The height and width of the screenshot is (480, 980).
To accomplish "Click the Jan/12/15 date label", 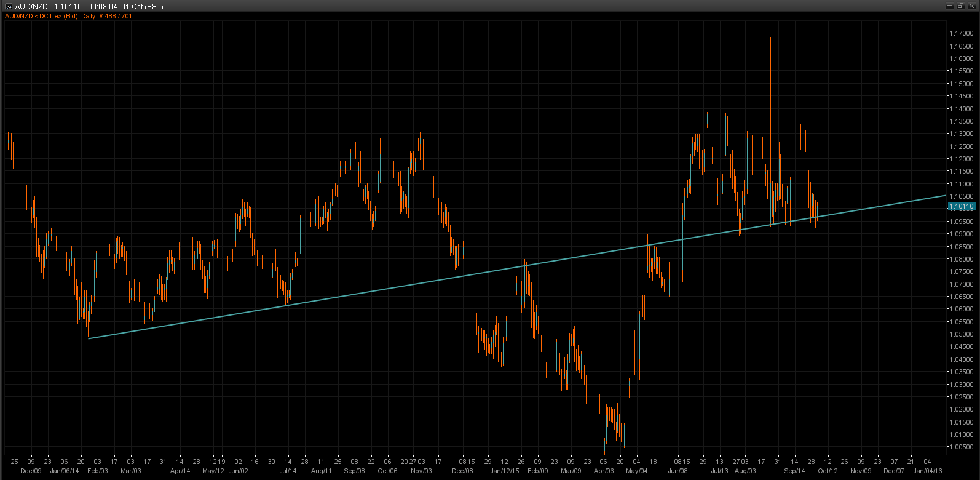I will point(504,471).
